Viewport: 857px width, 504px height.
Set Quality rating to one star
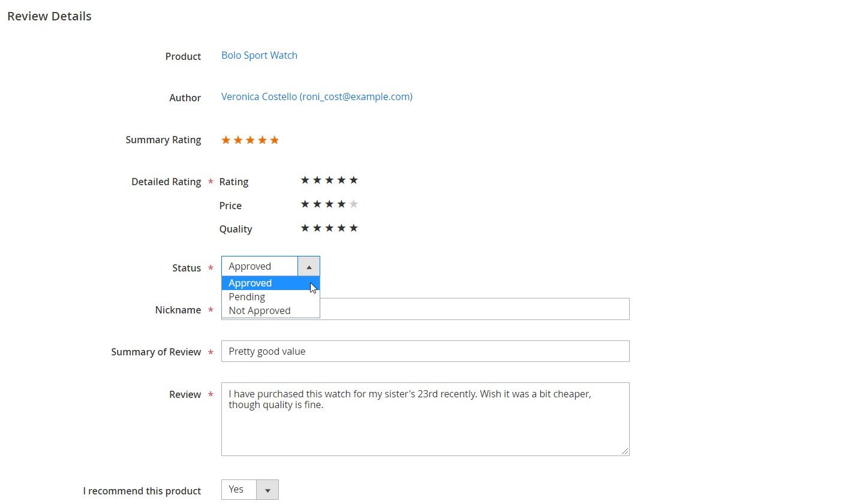(x=305, y=228)
